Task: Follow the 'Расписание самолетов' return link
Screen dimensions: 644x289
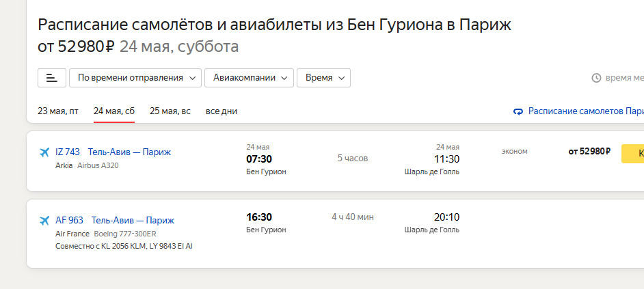Action: [586, 111]
